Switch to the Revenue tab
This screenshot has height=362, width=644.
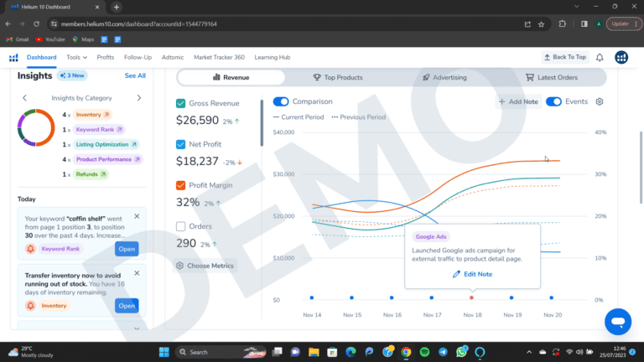pyautogui.click(x=231, y=77)
